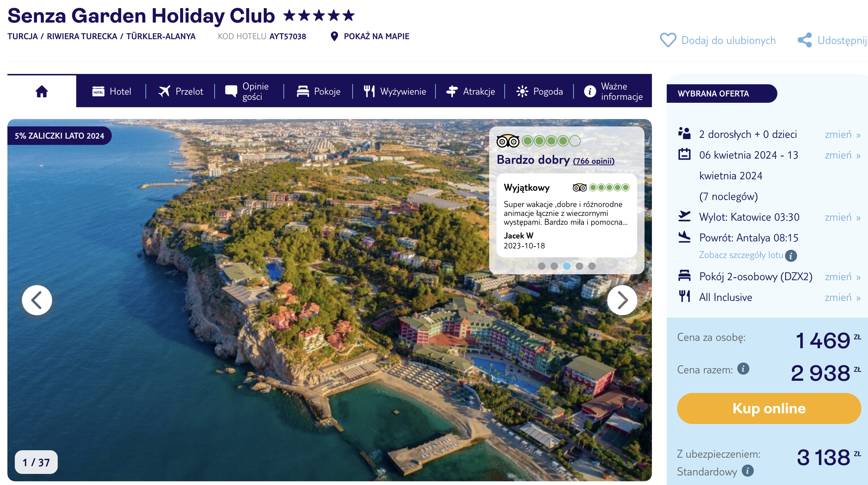
Task: Open the Opinie gości tab
Action: (x=247, y=91)
